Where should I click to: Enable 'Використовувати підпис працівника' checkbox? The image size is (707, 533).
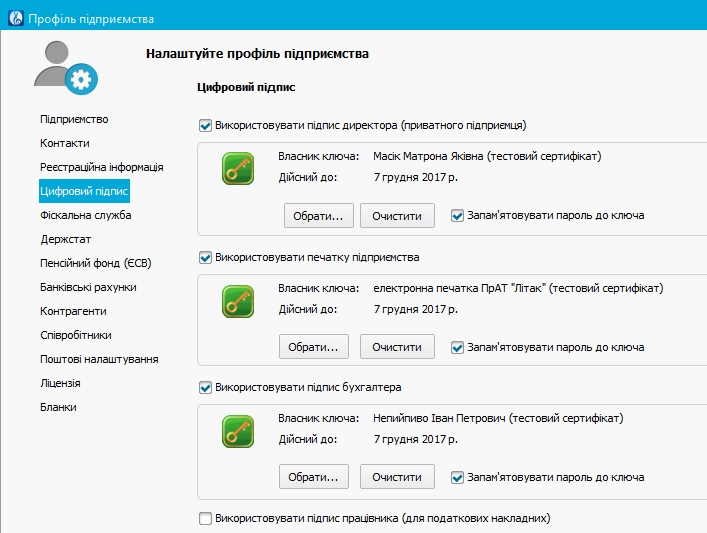(206, 518)
